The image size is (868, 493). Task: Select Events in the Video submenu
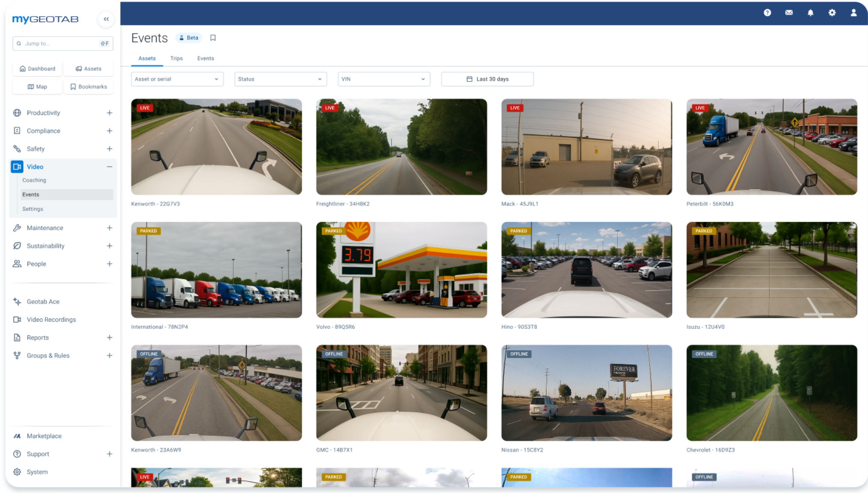coord(66,195)
